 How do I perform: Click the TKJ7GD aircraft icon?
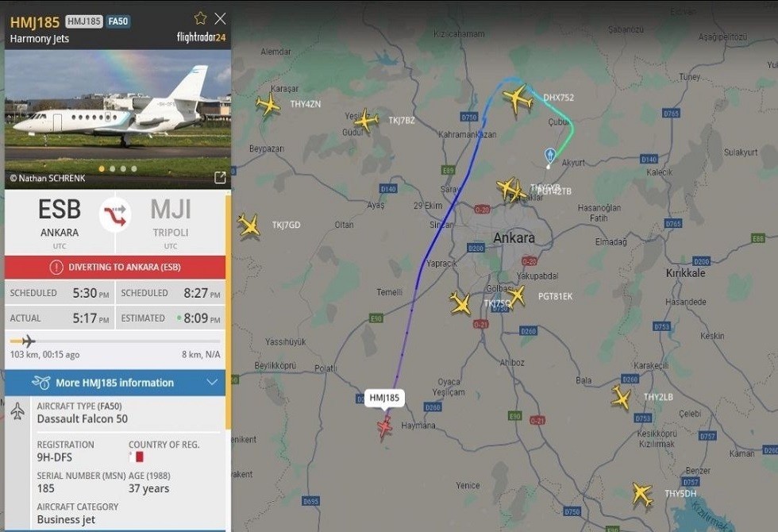248,226
